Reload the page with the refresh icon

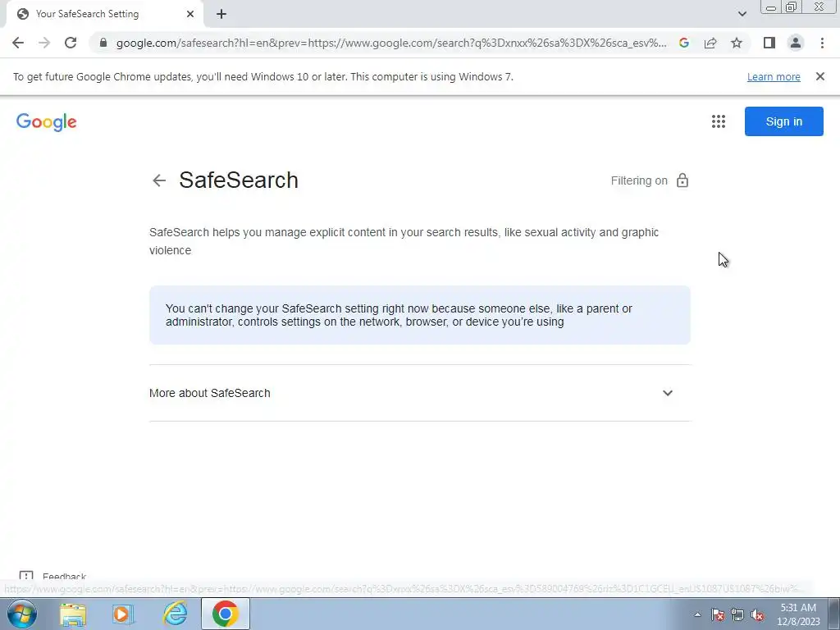[71, 43]
